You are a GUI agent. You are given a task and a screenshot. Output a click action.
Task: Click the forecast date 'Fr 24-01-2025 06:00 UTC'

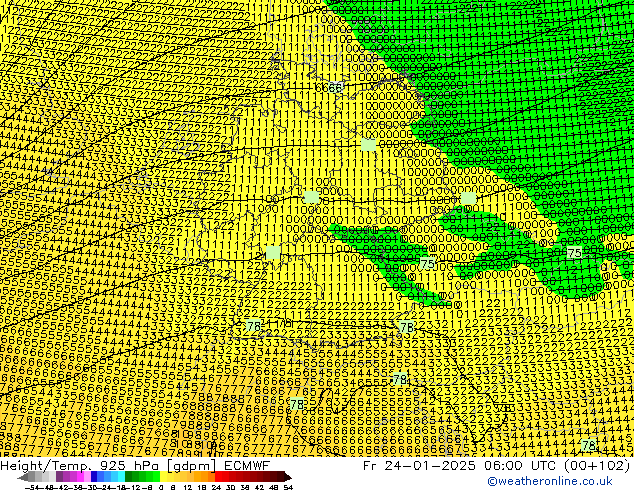[x=460, y=465]
